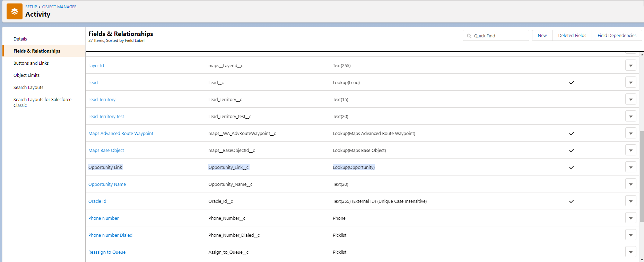This screenshot has height=262, width=644.
Task: Open the Opportunity Link field
Action: click(105, 167)
